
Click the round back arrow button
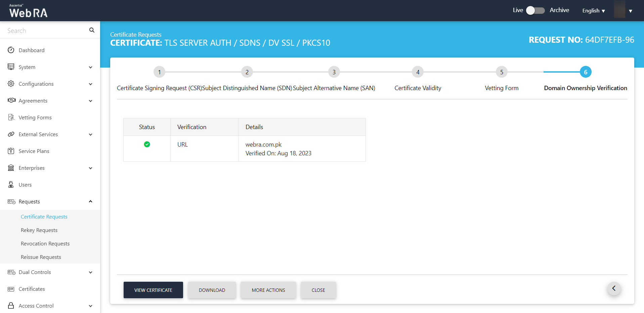[614, 288]
